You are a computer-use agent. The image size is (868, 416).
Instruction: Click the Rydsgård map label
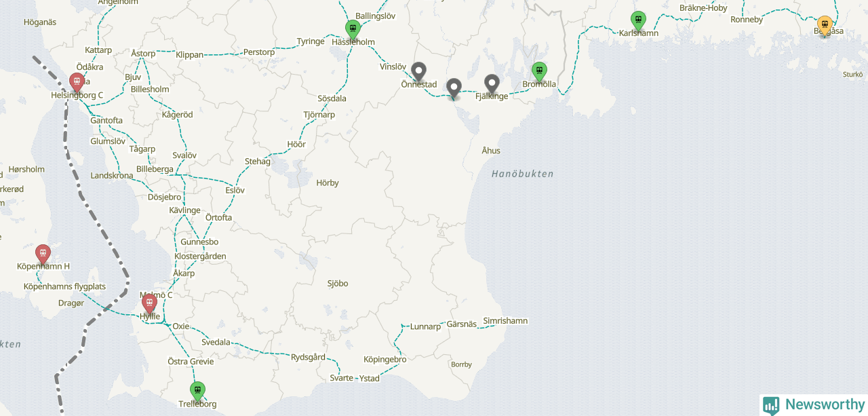coord(309,358)
